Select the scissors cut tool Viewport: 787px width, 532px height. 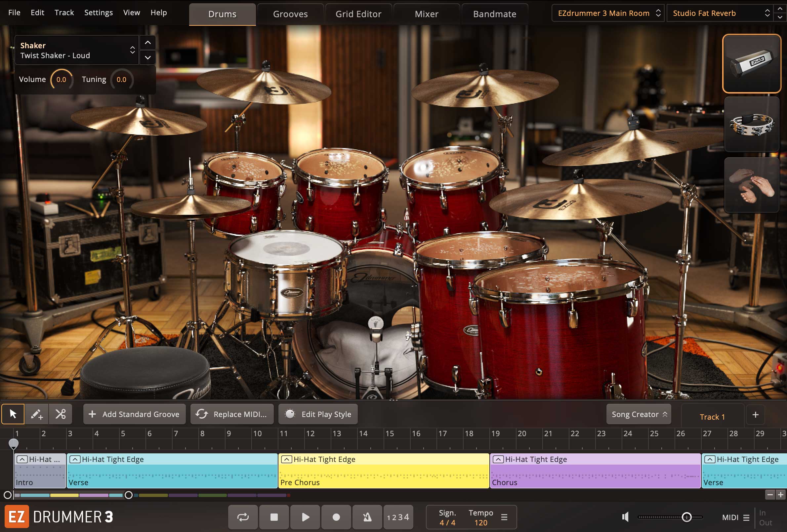[x=61, y=414]
